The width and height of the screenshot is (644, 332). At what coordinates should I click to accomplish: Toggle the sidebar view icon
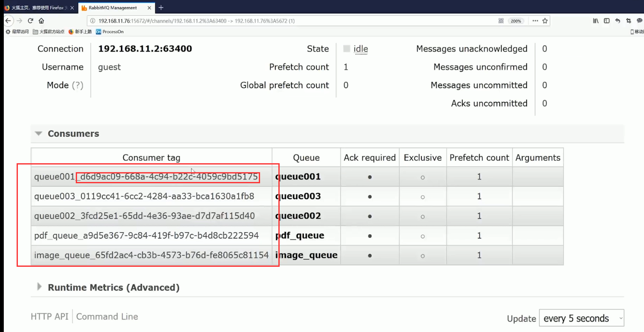607,21
